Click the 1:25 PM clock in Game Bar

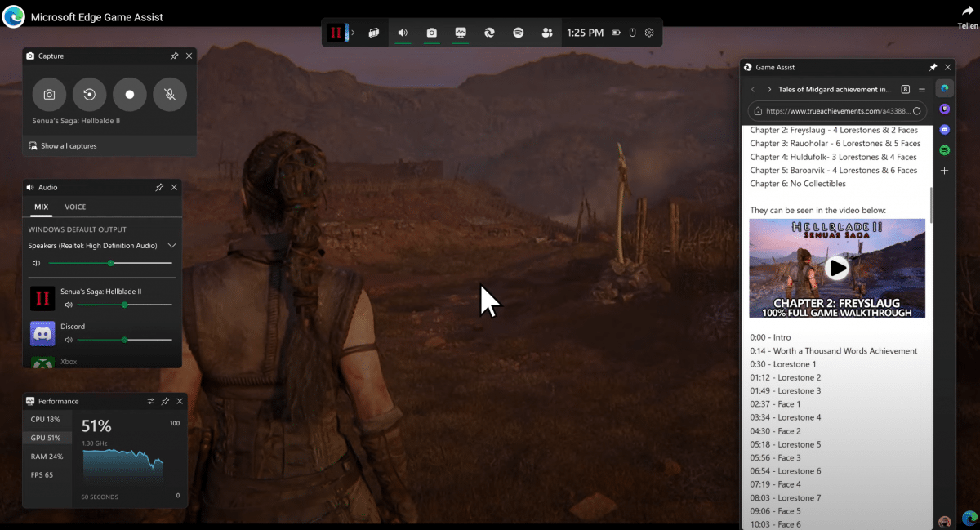(585, 33)
